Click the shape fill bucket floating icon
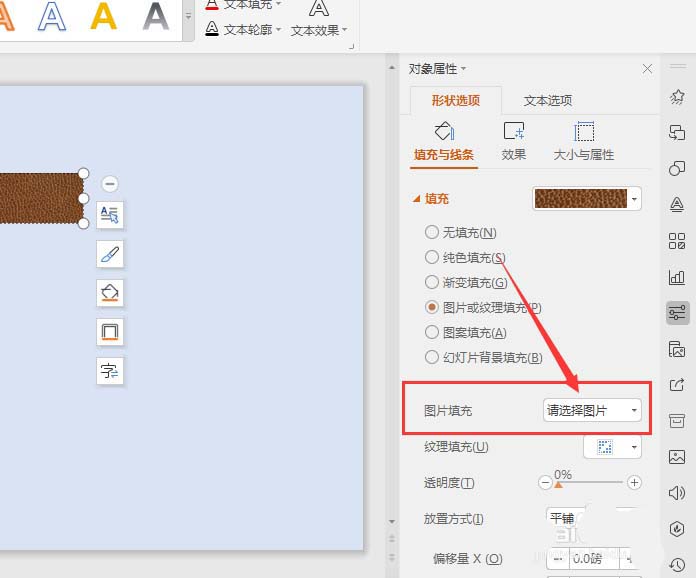Screen dimensions: 696x578 pyautogui.click(x=110, y=293)
